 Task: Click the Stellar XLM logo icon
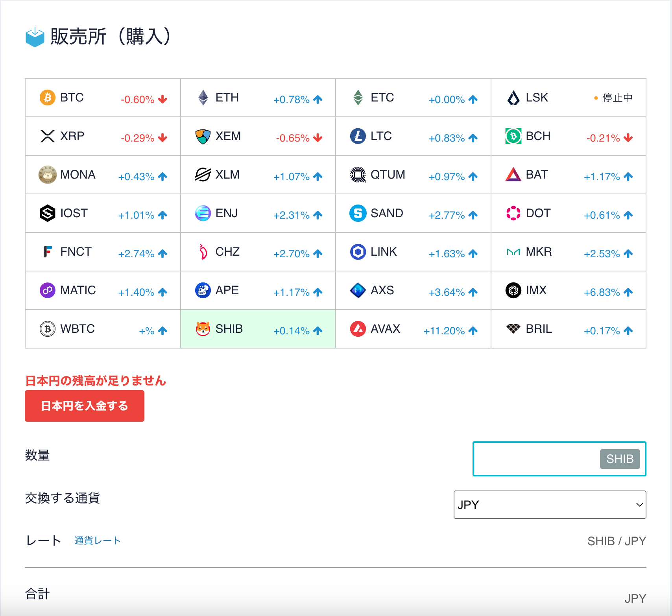[203, 175]
